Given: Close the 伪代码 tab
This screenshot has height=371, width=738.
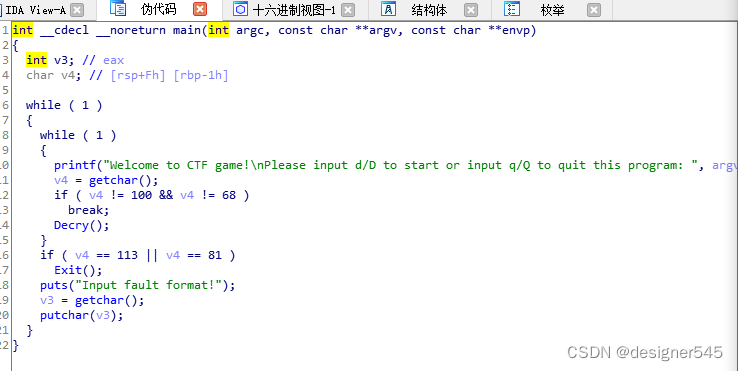Looking at the screenshot, I should (x=200, y=9).
